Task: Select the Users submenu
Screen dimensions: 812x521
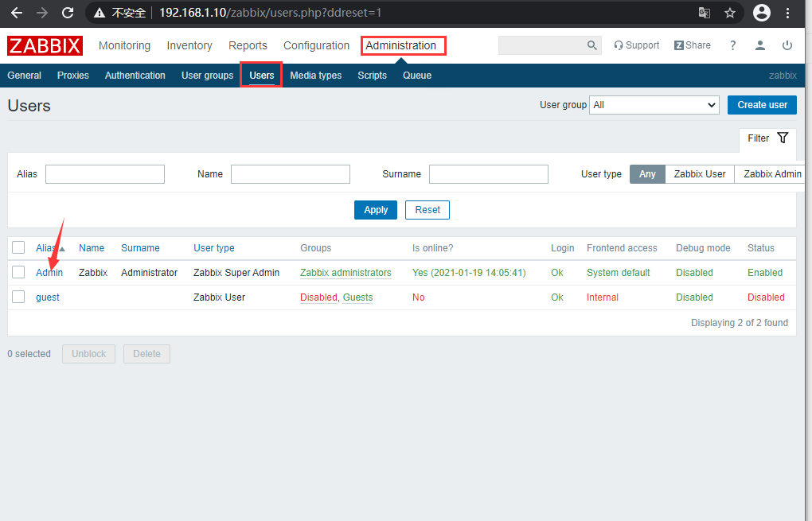Action: 262,76
